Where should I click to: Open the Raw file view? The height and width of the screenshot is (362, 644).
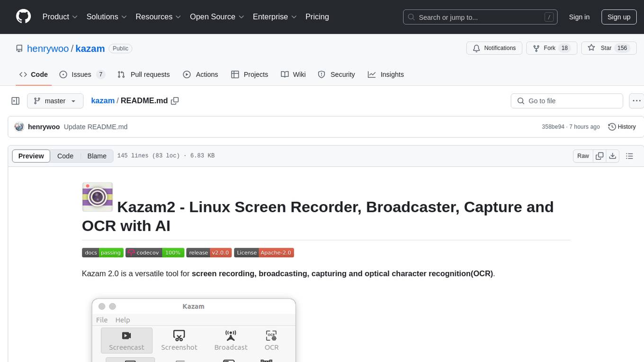583,156
